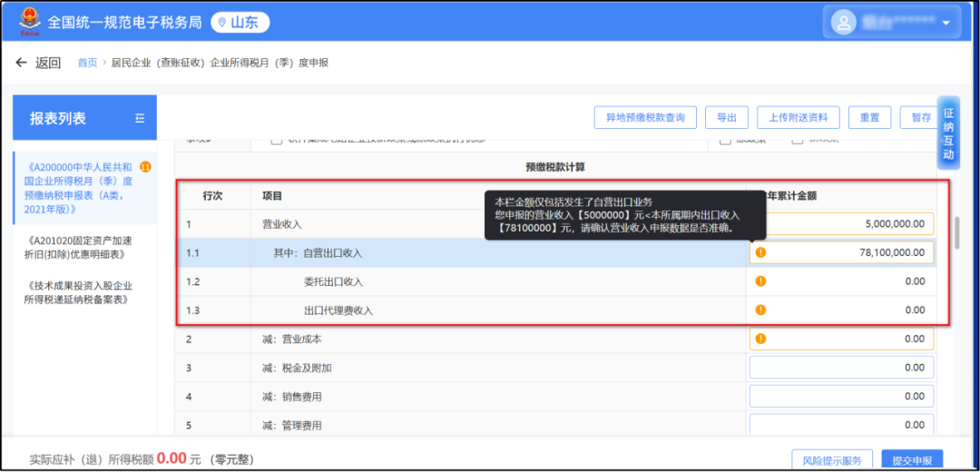Viewport: 980px width, 472px height.
Task: Click orange badge 11 beside A200000 form
Action: coord(145,167)
